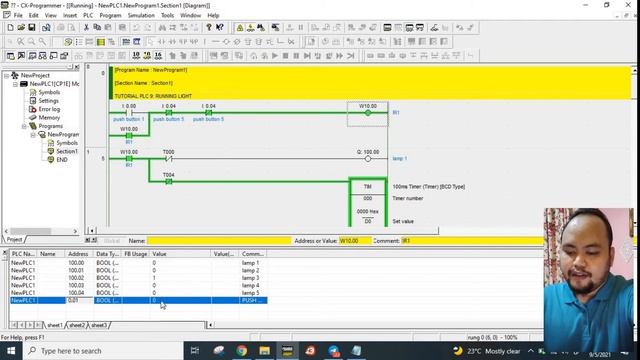Toggle output window icon
Image resolution: width=640 pixels, height=360 pixels.
click(21, 56)
